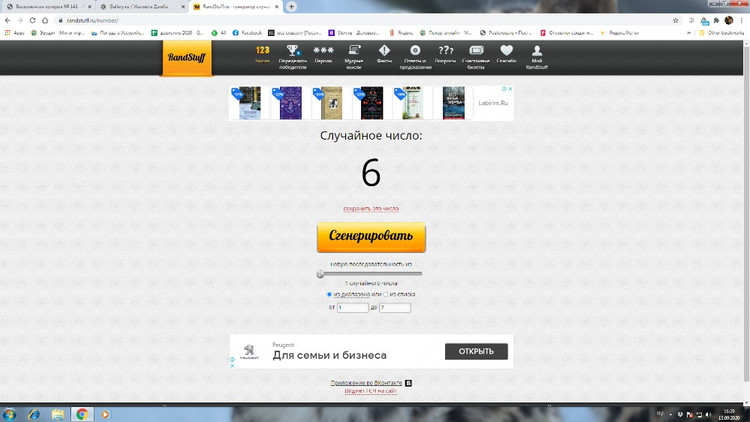The width and height of the screenshot is (750, 422).
Task: Click the 'сохранить это число' link
Action: point(371,209)
